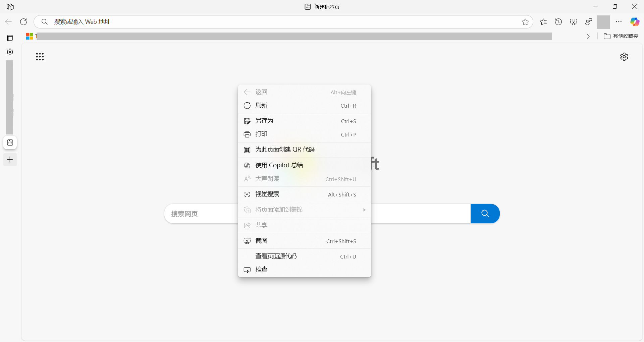This screenshot has height=342, width=644.
Task: Toggle the vertical tabs pane icon
Action: pyautogui.click(x=10, y=38)
